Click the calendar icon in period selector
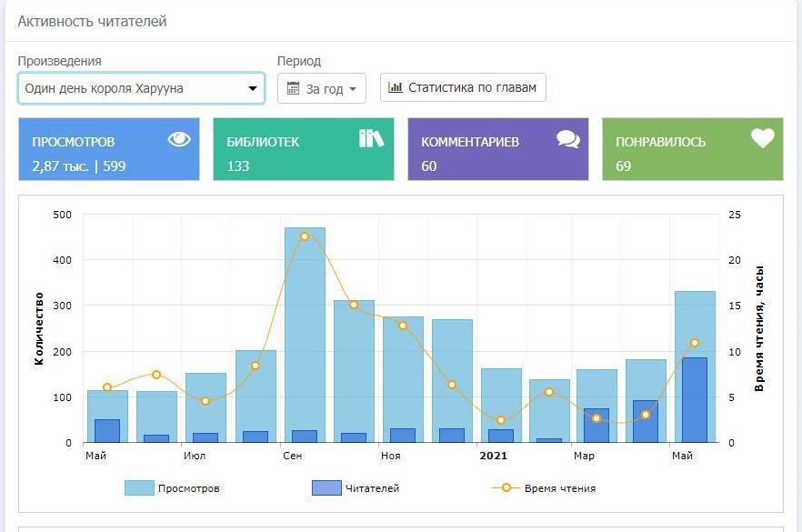 (294, 89)
